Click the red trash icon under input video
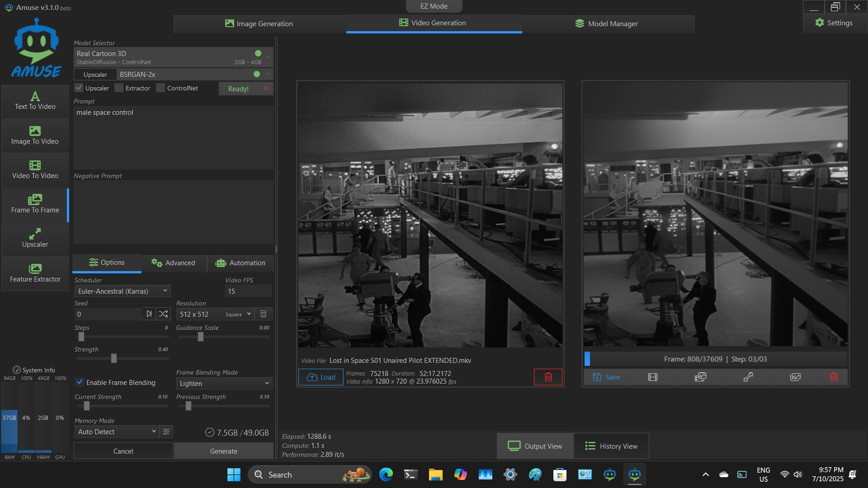Viewport: 868px width, 488px height. tap(548, 377)
